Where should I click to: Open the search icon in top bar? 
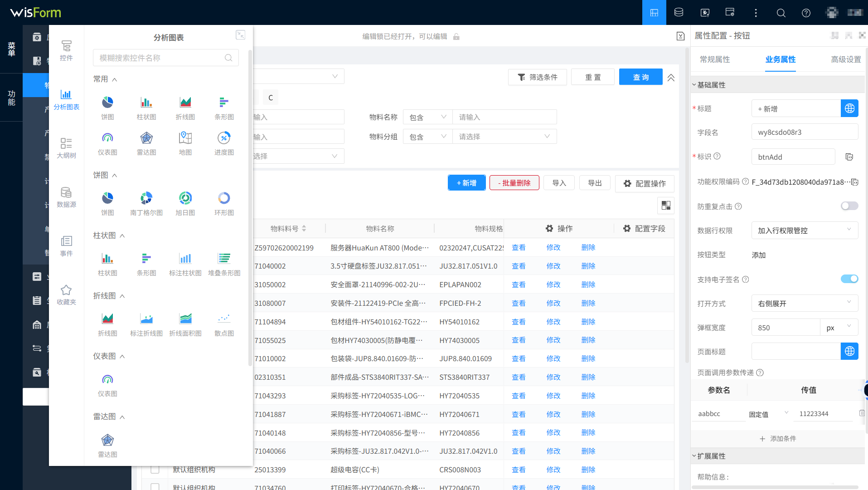781,13
